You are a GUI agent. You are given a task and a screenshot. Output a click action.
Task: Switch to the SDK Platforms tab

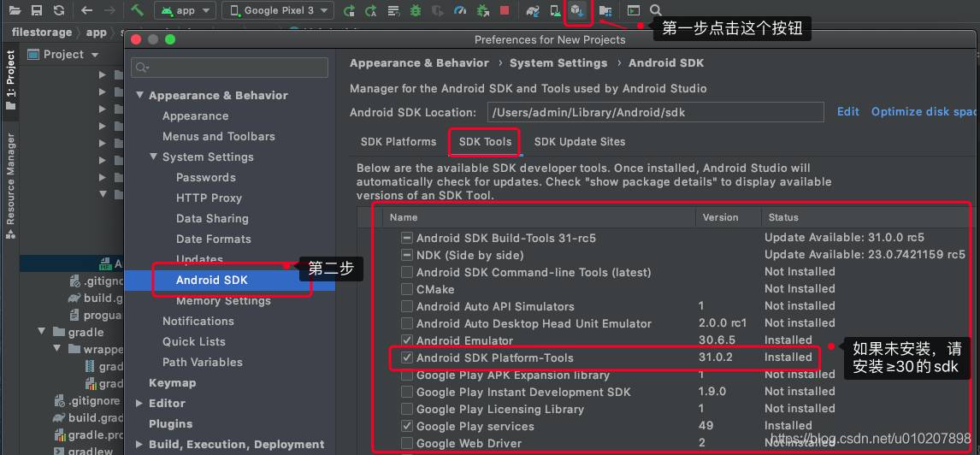(x=398, y=142)
